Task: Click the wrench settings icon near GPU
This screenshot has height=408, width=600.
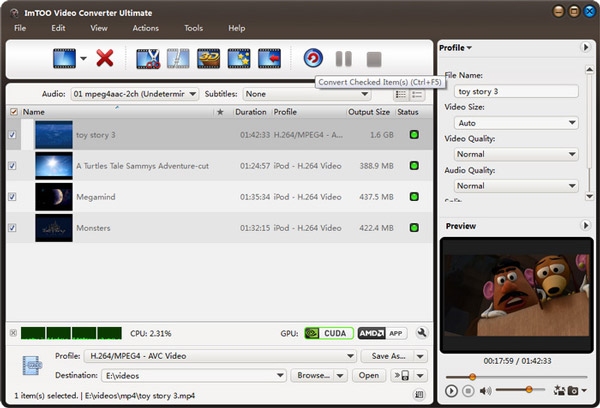Action: [x=422, y=333]
